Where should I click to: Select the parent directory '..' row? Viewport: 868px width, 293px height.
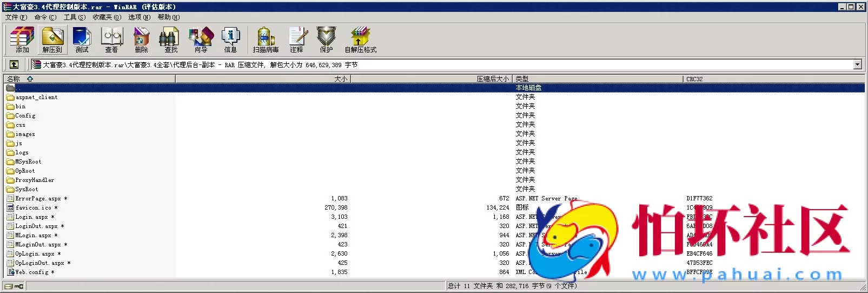pos(434,88)
